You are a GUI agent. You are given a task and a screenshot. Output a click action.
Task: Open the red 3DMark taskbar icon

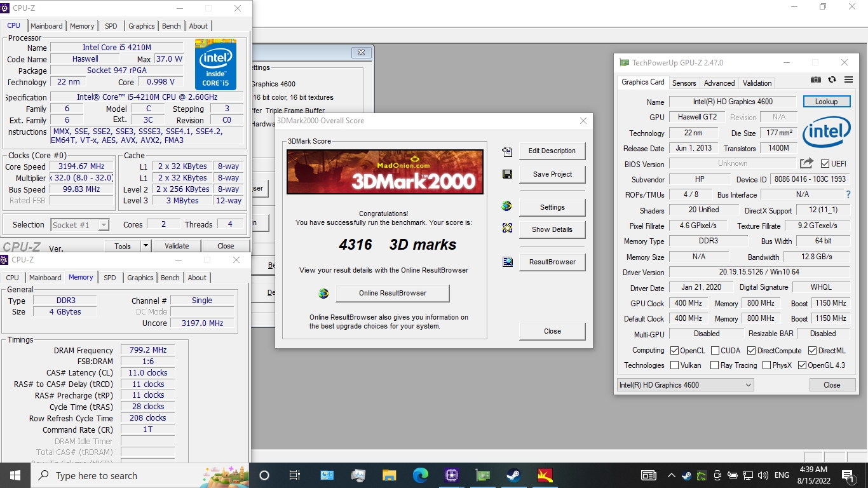pyautogui.click(x=545, y=475)
